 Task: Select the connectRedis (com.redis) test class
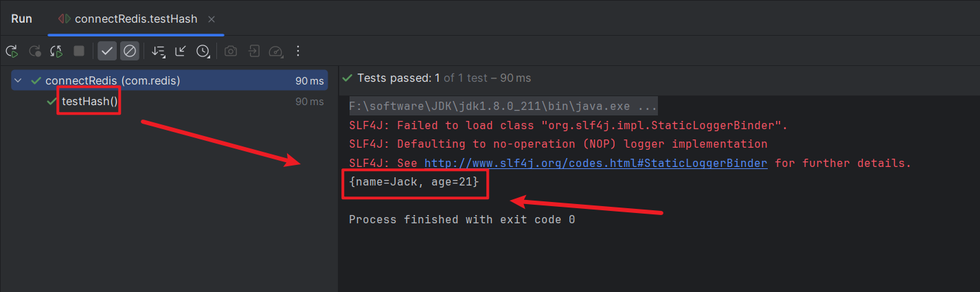(x=170, y=81)
